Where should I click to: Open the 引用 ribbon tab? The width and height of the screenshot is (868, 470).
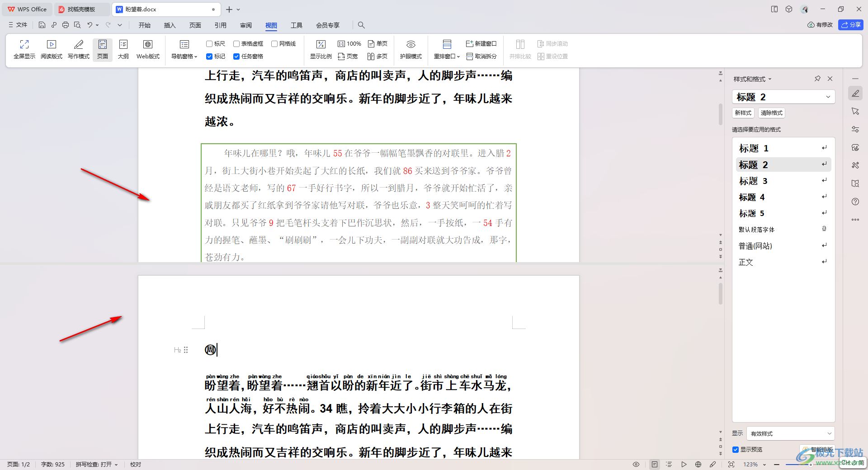pos(221,25)
